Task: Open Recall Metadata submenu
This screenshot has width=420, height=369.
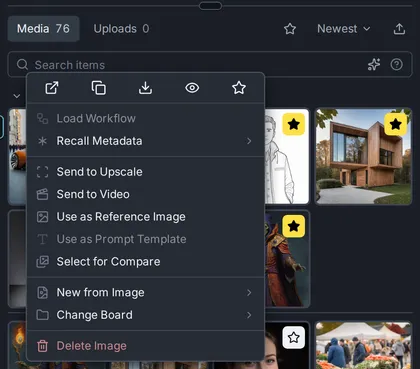Action: coord(145,141)
